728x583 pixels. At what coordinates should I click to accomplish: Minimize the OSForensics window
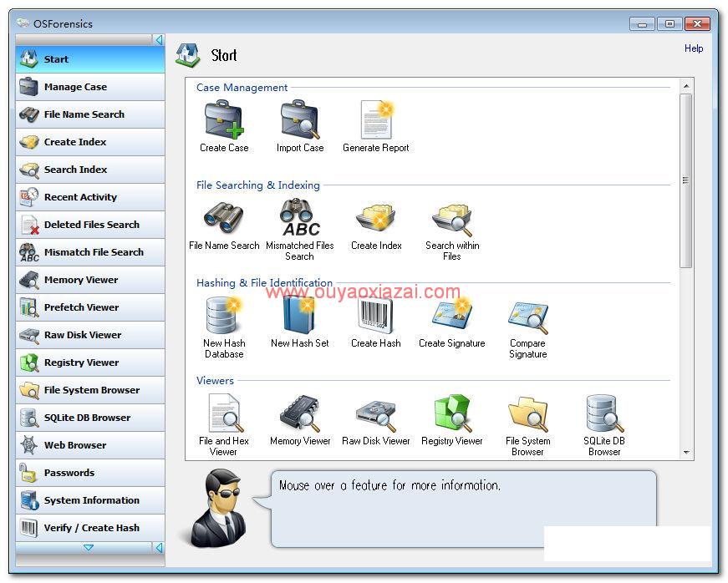pos(643,23)
